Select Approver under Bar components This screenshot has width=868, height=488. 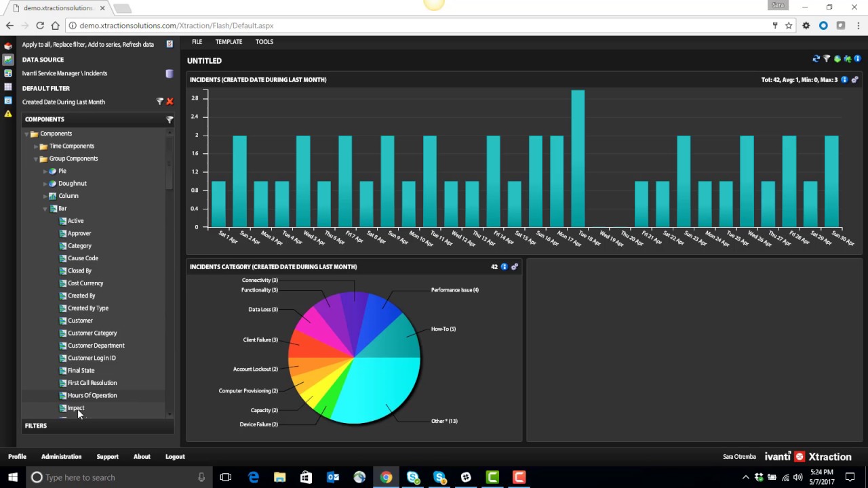click(x=79, y=233)
